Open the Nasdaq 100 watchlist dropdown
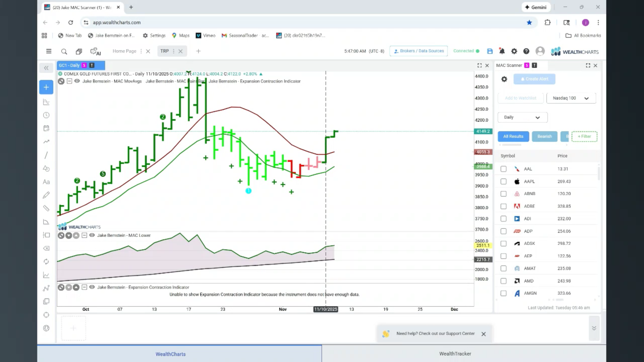This screenshot has height=362, width=644. (x=571, y=98)
